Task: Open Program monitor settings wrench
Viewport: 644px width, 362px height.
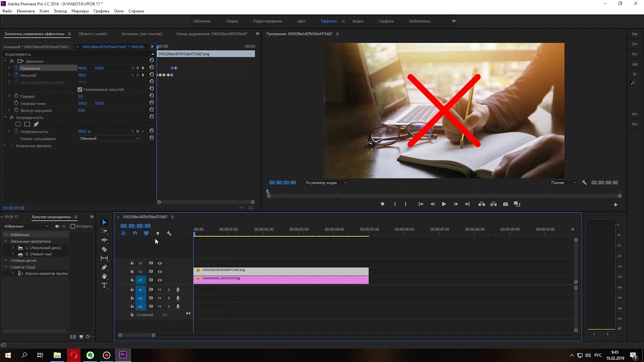Action: coord(584,183)
